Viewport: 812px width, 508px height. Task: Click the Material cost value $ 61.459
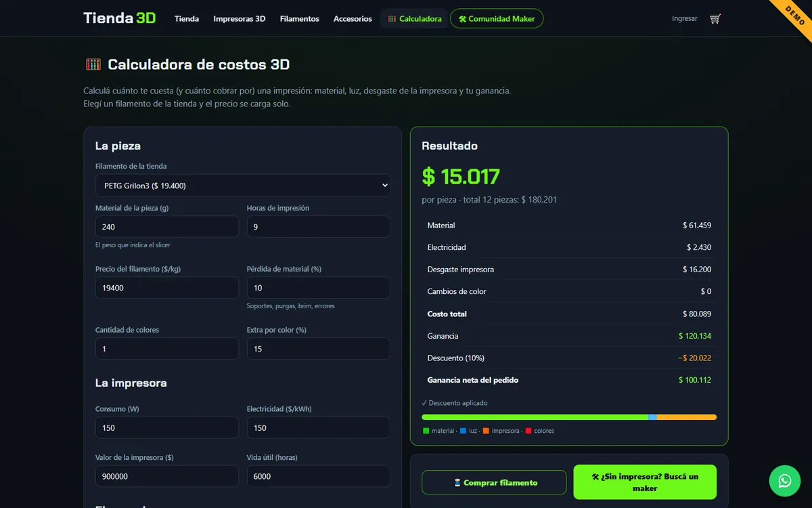[x=697, y=226]
